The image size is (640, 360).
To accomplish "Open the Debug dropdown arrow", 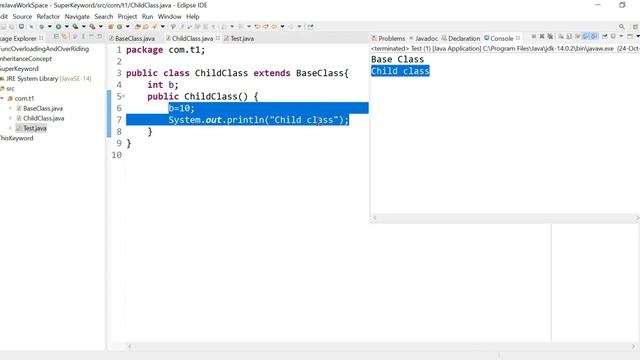I will (x=49, y=27).
